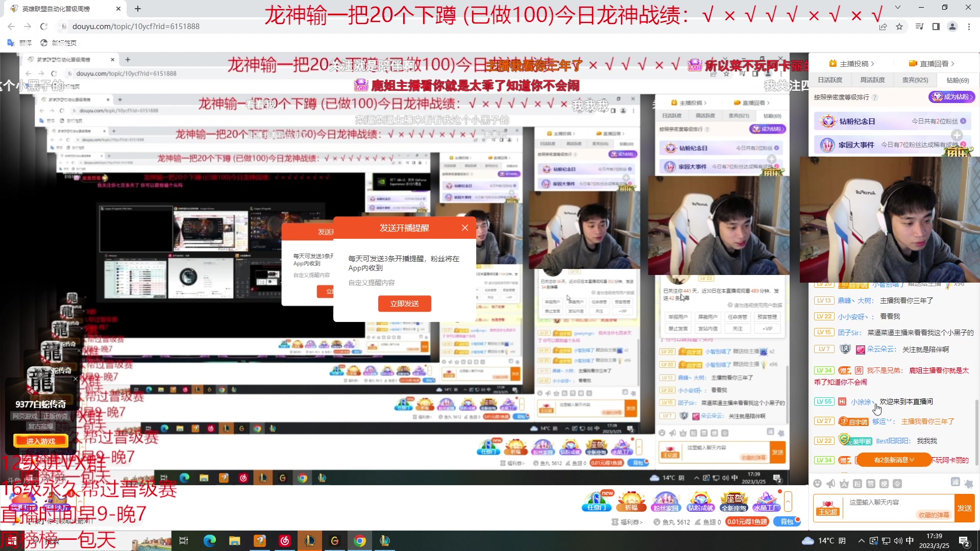This screenshot has height=551, width=980.
Task: Go back in the Chrome browser
Action: pos(11,27)
